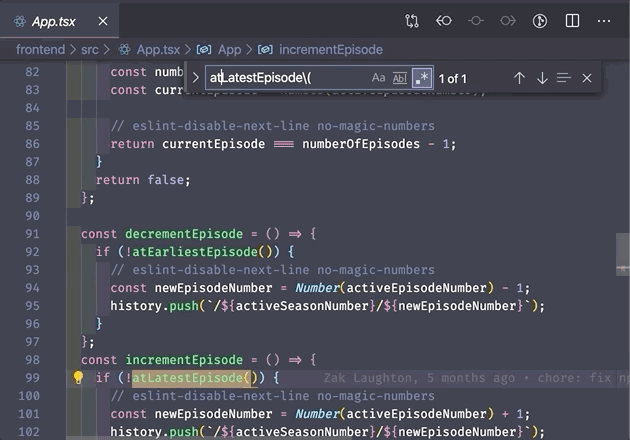Click "return false;" on line 88
The image size is (630, 440).
tap(143, 180)
